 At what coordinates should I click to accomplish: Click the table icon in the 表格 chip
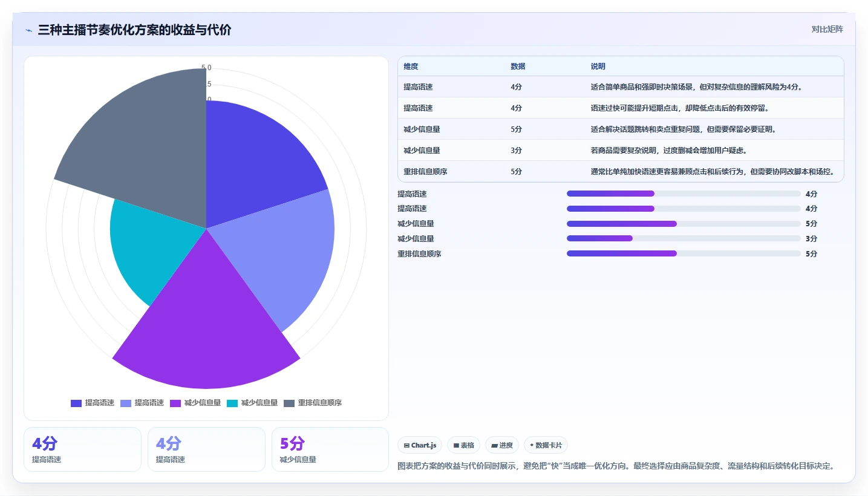(x=456, y=446)
